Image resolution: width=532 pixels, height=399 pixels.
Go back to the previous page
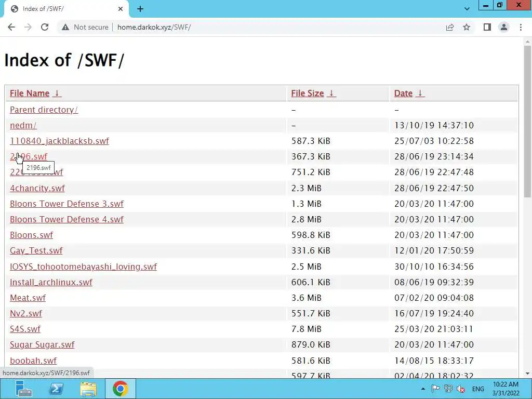coord(11,27)
